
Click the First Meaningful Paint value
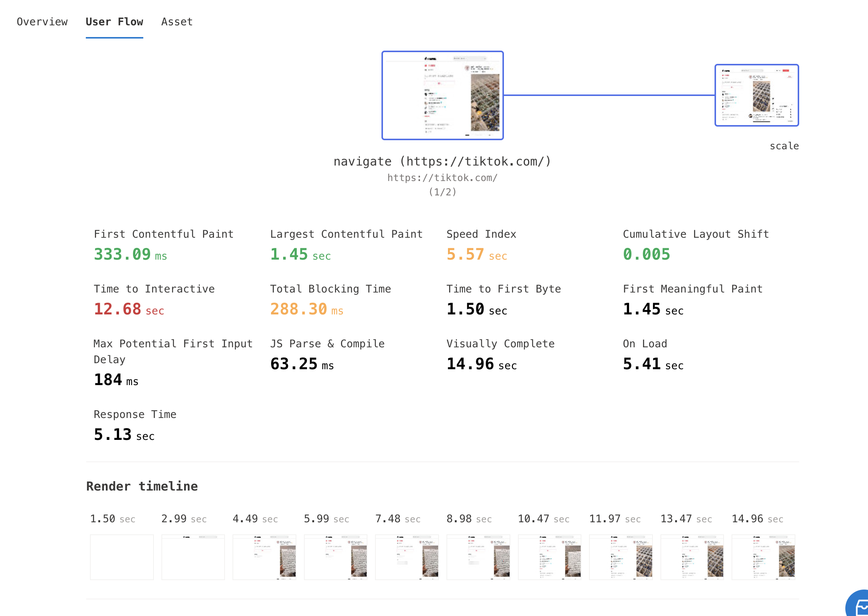(x=653, y=309)
